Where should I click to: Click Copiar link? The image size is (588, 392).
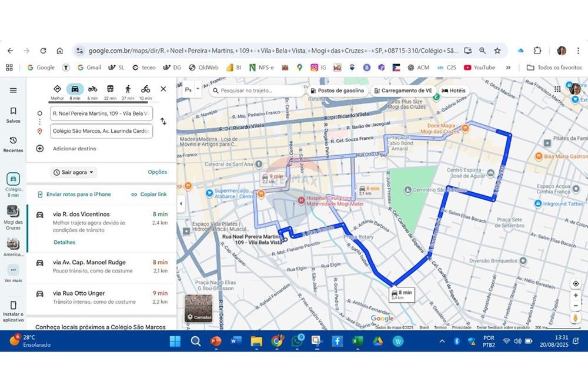click(x=149, y=195)
